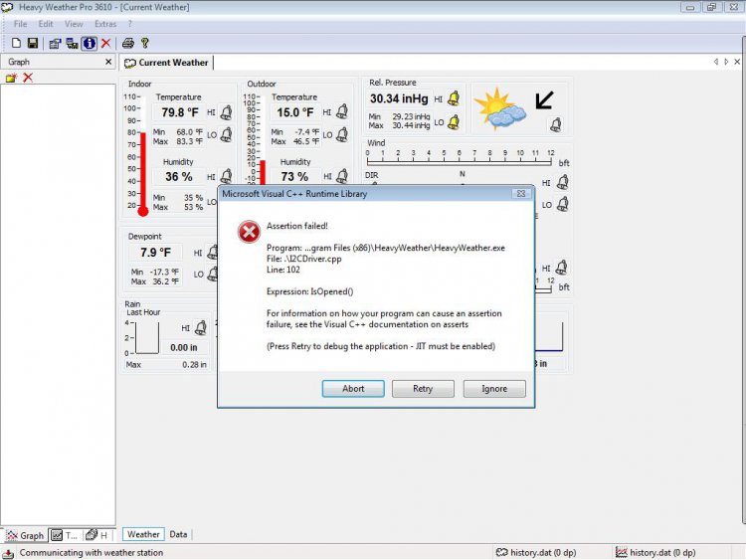Click the outdoor humidity 73 % value
The width and height of the screenshot is (746, 560).
(294, 176)
